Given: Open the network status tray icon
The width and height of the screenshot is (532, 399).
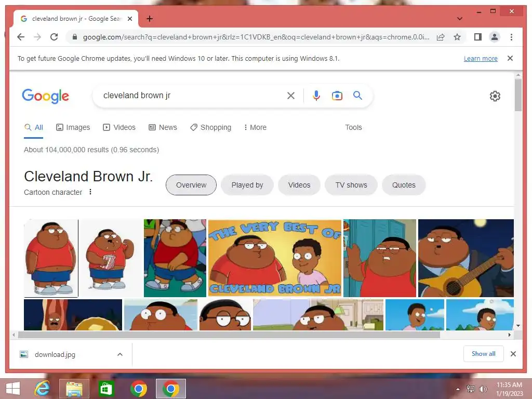Looking at the screenshot, I should 471,389.
